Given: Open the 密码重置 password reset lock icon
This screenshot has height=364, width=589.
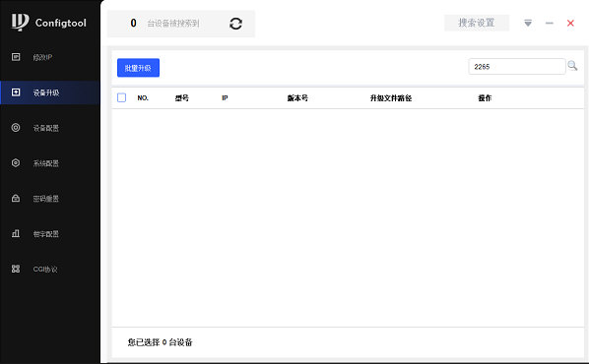Looking at the screenshot, I should pyautogui.click(x=16, y=198).
